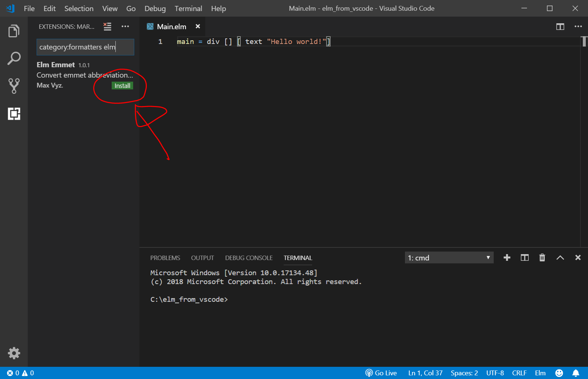588x379 pixels.
Task: Open the Terminal menu in menu bar
Action: point(188,8)
